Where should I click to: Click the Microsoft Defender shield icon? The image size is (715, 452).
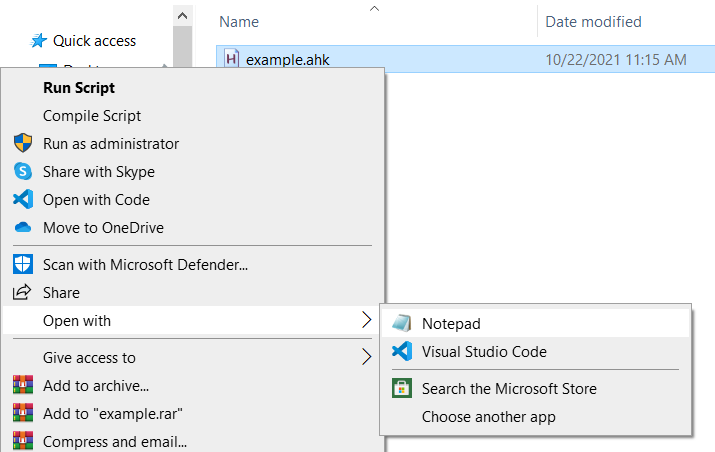(23, 264)
